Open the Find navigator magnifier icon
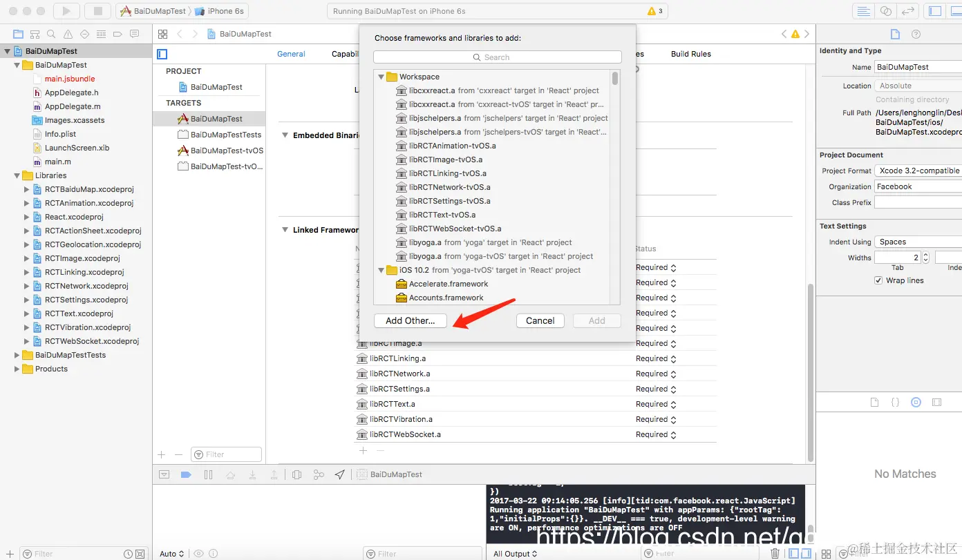 click(x=51, y=34)
